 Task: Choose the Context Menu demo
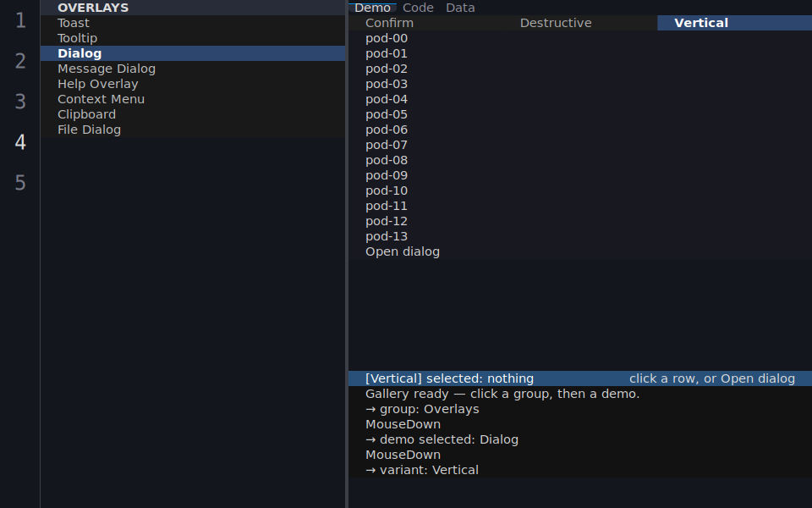coord(193,99)
